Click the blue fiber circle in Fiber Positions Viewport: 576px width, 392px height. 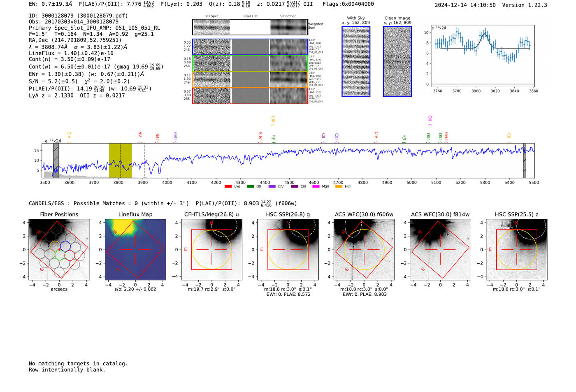pos(65,246)
